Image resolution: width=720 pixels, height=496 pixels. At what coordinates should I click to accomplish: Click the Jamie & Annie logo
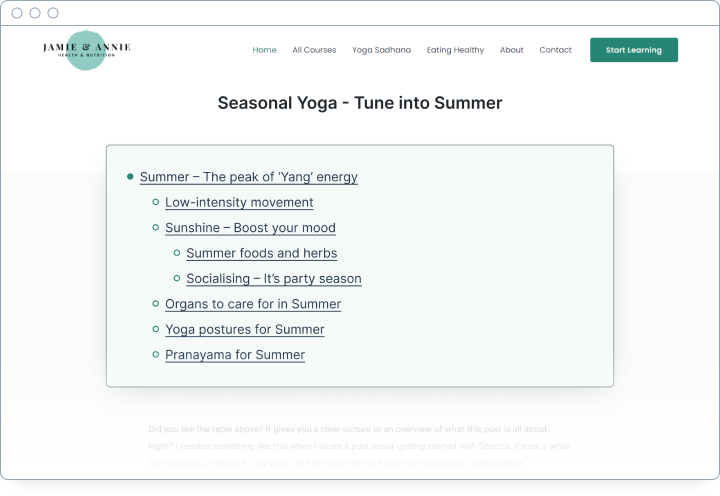86,49
